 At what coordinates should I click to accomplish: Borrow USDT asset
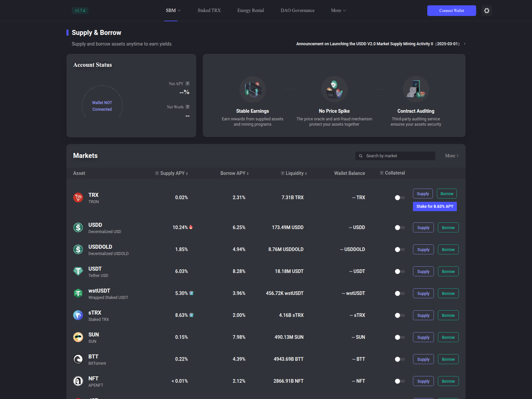coord(448,272)
